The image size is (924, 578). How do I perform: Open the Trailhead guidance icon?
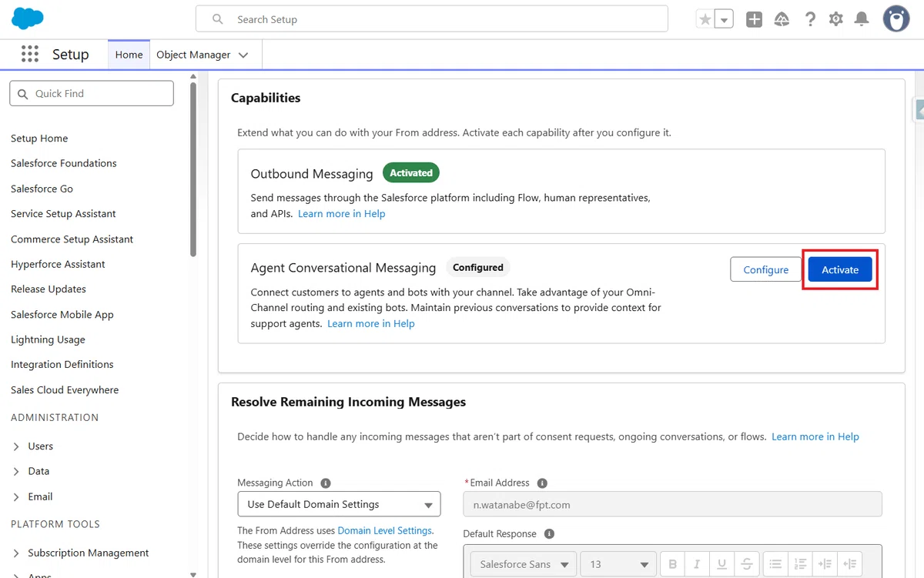[x=782, y=20]
